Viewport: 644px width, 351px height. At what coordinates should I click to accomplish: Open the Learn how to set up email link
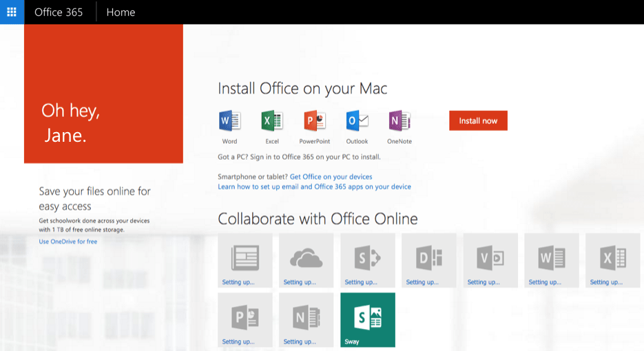pyautogui.click(x=314, y=187)
